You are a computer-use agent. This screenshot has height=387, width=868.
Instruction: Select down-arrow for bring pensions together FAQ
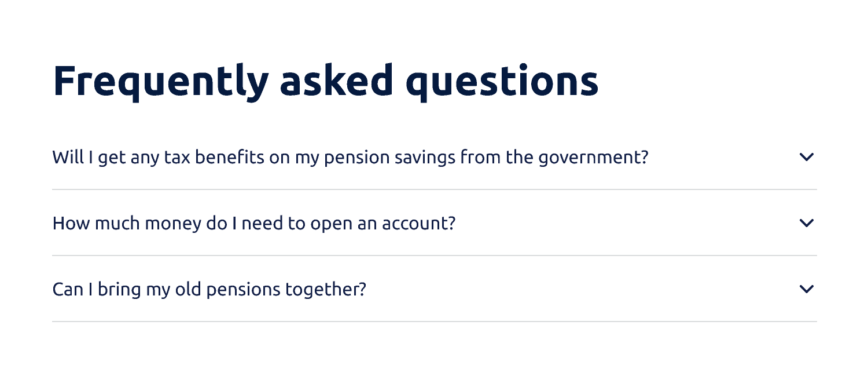[806, 289]
